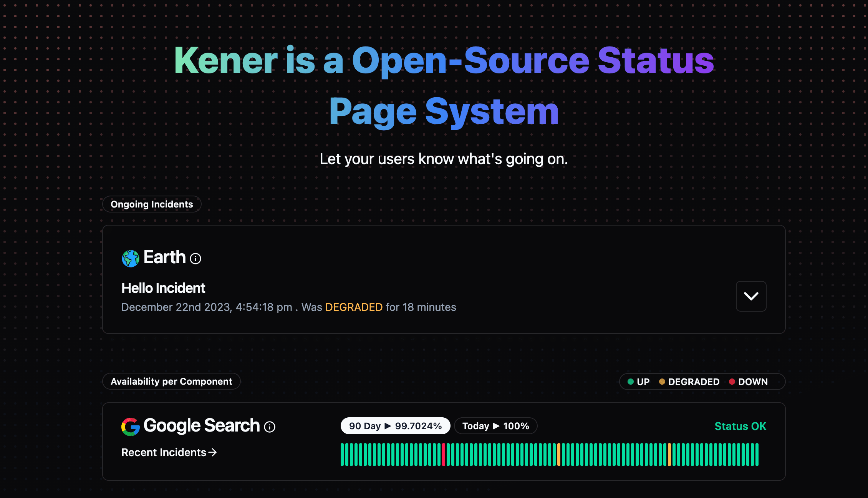Toggle the DEGRADED status filter

(x=690, y=382)
